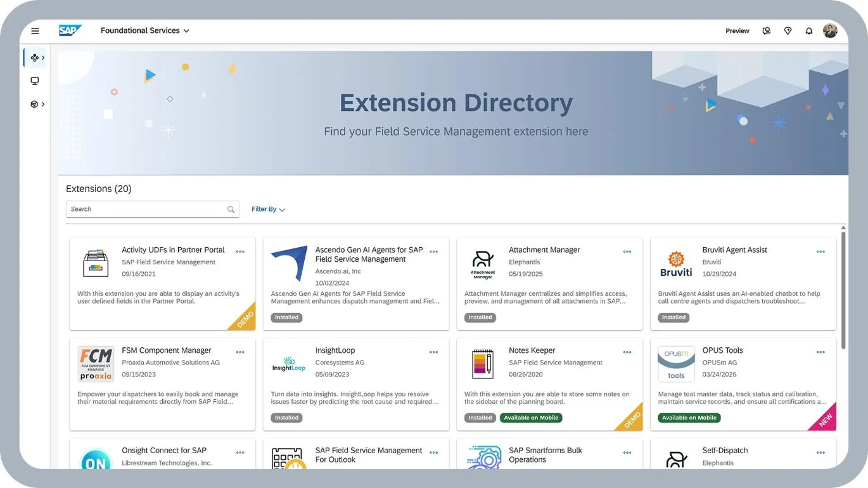Click Coresystems AG vendor text
The image size is (868, 488).
[340, 363]
